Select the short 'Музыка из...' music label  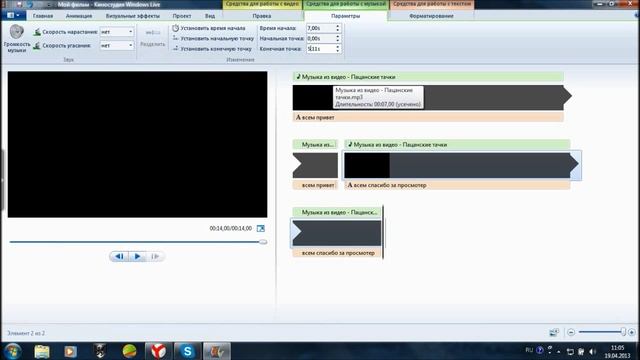click(x=315, y=144)
